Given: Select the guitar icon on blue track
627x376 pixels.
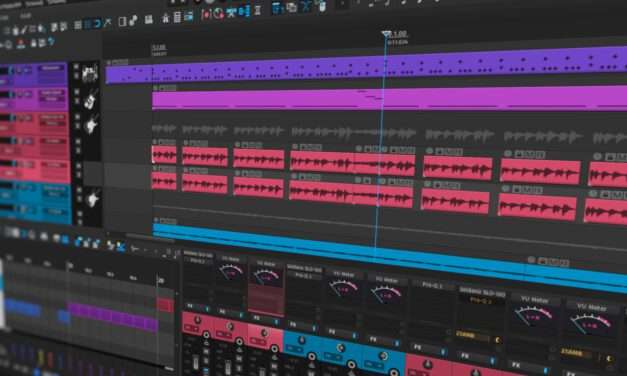Looking at the screenshot, I should 92,199.
